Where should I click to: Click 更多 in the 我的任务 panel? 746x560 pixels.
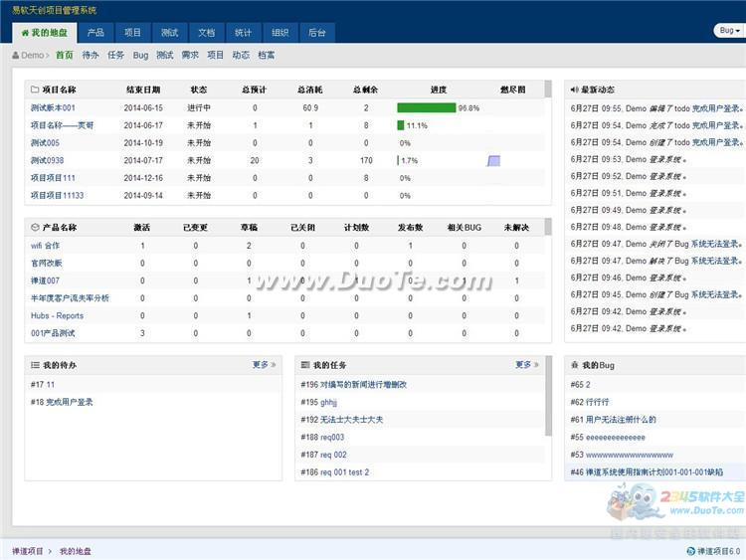527,365
